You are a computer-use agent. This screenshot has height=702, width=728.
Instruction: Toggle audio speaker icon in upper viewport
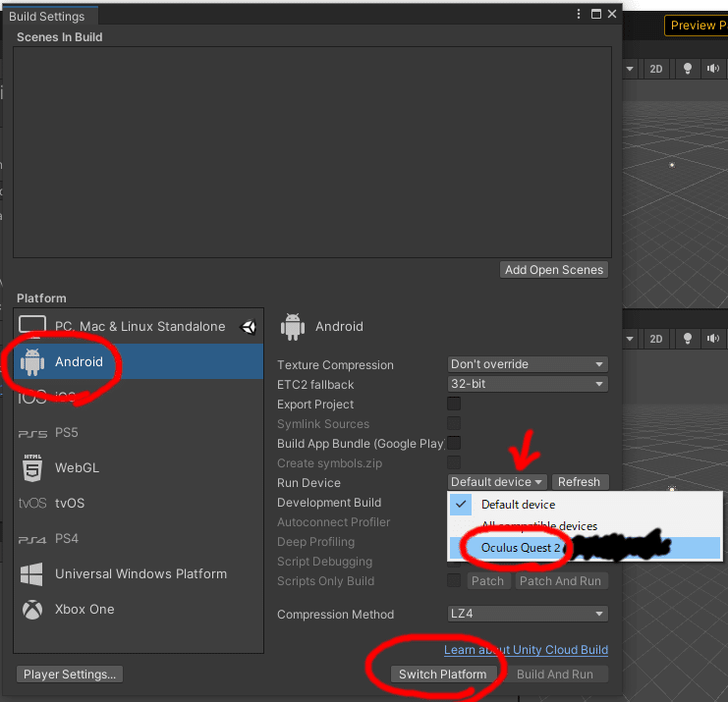(713, 69)
